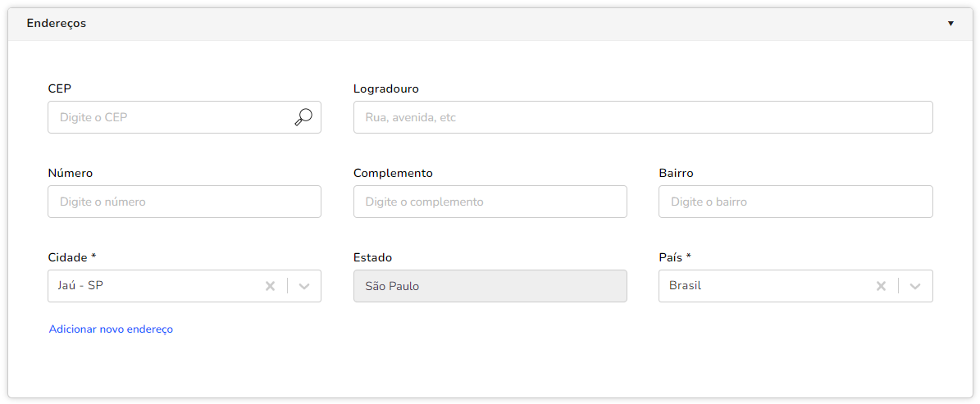The height and width of the screenshot is (404, 980).
Task: Collapse the Endereços section arrow
Action: 950,24
